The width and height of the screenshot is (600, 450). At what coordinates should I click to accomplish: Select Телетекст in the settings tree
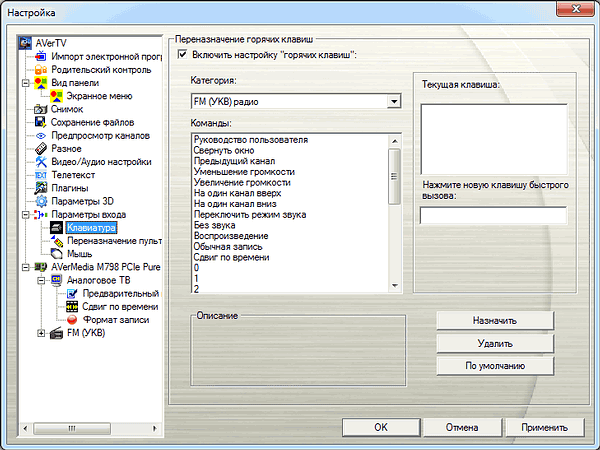click(73, 175)
